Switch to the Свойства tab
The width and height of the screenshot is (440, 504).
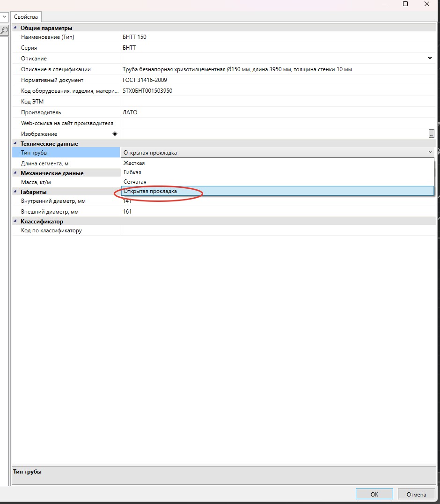tap(26, 17)
